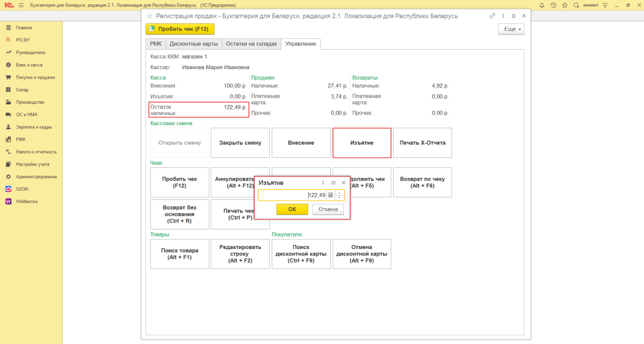Click Продажи Наличные value 27,41 р.
Viewport: 644px width, 344px height.
click(x=338, y=86)
